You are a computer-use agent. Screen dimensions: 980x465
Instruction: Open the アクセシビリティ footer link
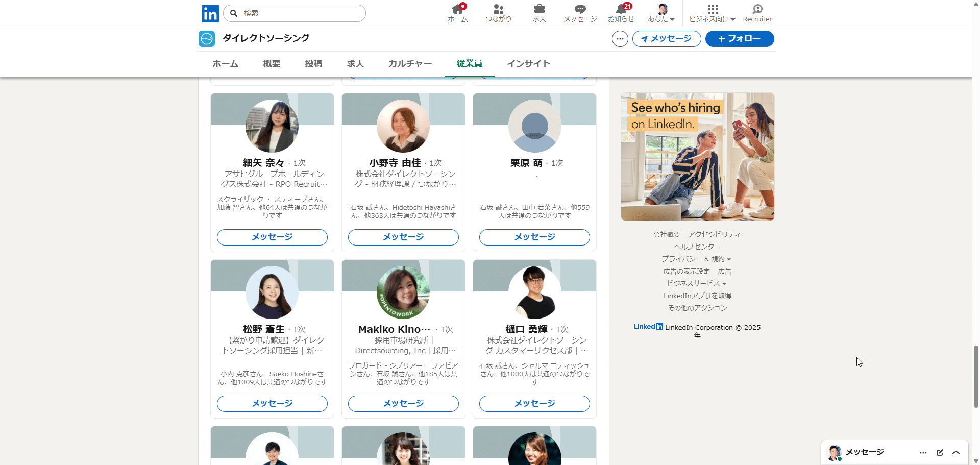coord(714,234)
